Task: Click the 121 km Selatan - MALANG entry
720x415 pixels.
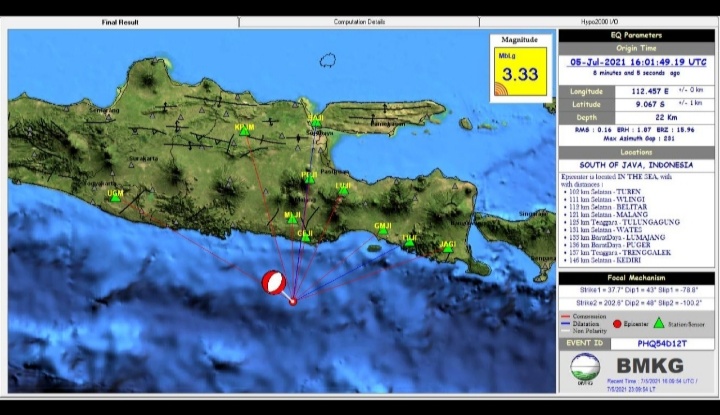Action: coord(608,214)
